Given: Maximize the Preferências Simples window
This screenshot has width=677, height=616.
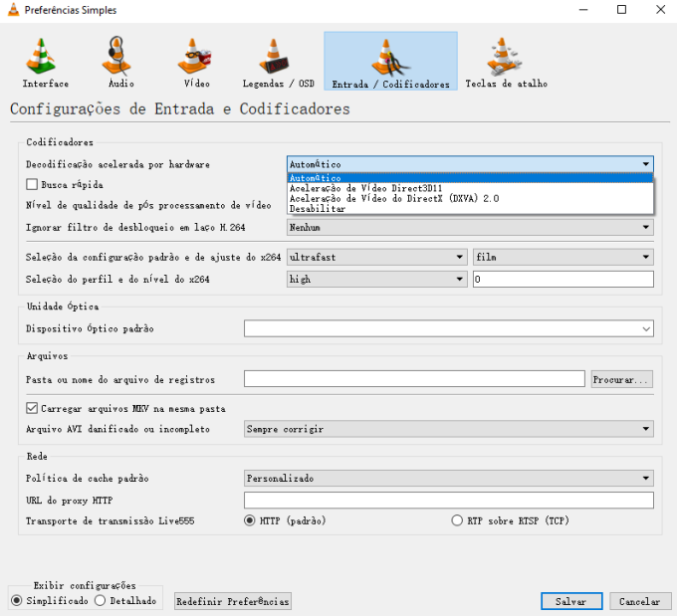Looking at the screenshot, I should coord(621,10).
